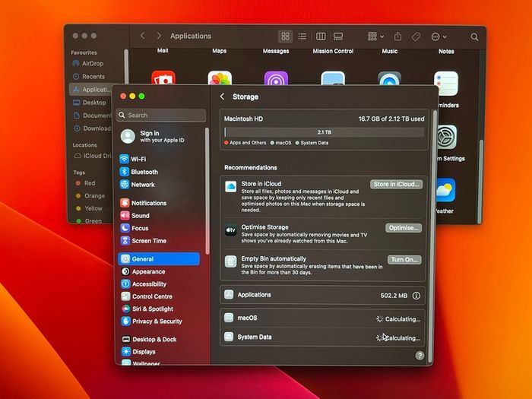Select Downloads in Finder sidebar
The height and width of the screenshot is (399, 532).
click(x=92, y=128)
